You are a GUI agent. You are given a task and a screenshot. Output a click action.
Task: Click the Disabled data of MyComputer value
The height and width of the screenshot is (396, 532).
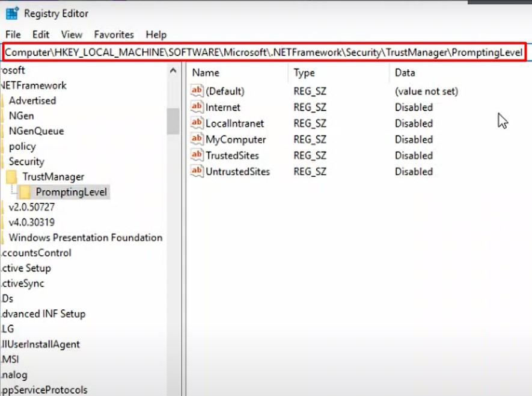tap(414, 140)
